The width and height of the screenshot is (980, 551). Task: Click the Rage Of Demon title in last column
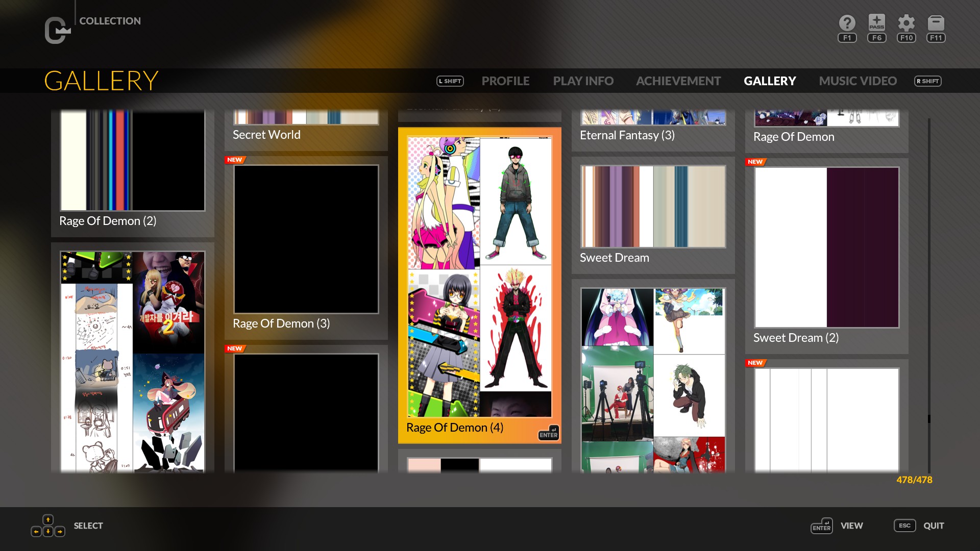click(x=794, y=137)
